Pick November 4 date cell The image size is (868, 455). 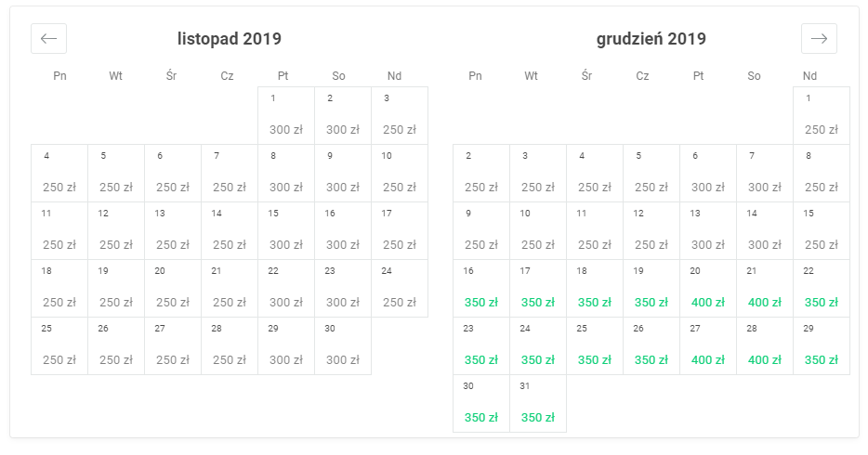tap(59, 174)
